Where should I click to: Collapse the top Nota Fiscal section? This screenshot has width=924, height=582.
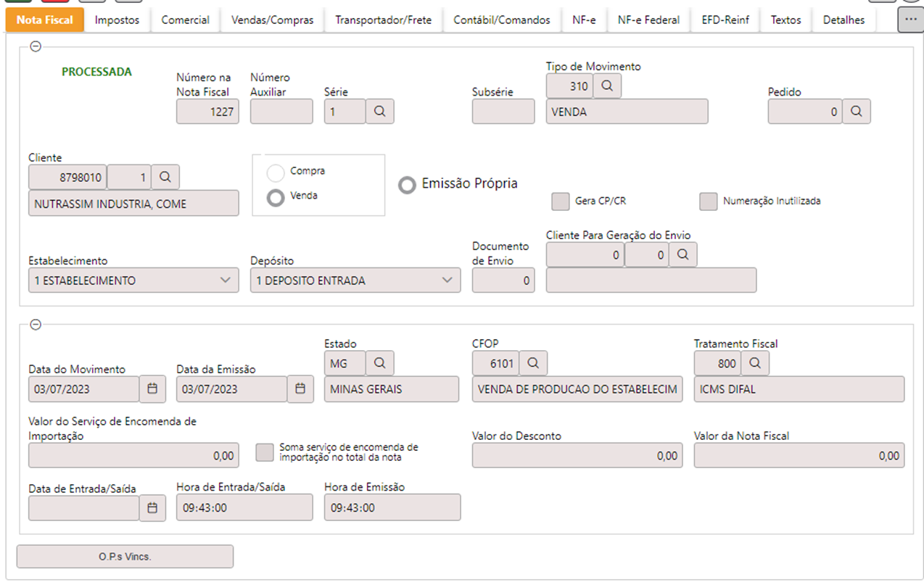click(35, 47)
